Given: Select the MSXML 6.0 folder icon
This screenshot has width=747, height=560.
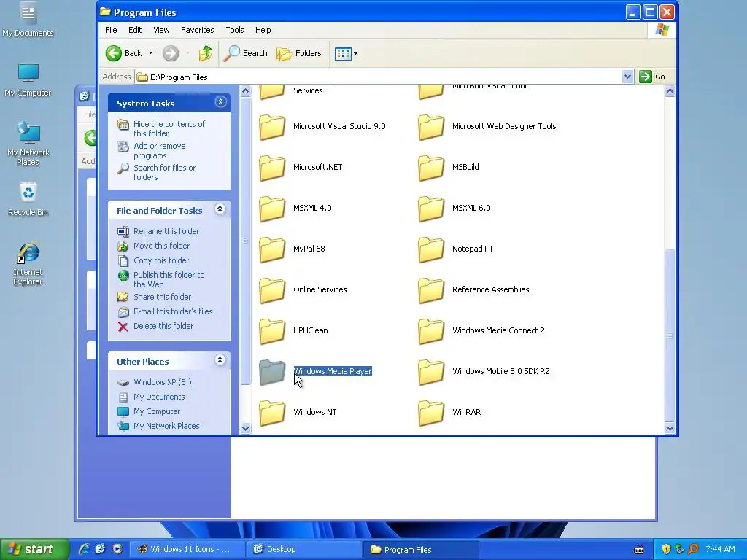Looking at the screenshot, I should click(431, 209).
